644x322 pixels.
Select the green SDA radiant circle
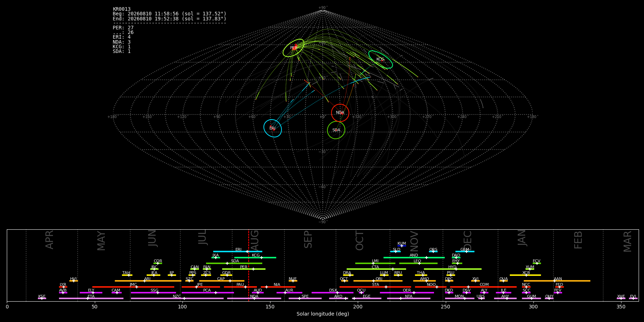(x=336, y=130)
